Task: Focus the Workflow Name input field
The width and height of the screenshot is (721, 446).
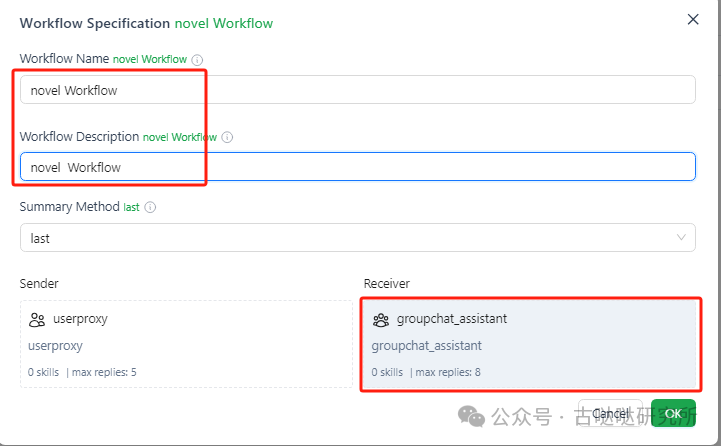Action: (357, 90)
